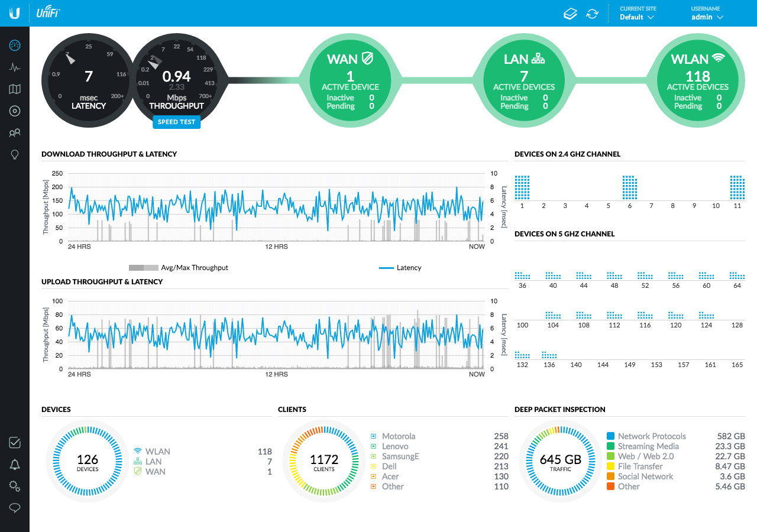Screen dimensions: 757x532
Task: Click the '258' Motorola client count
Action: [x=501, y=436]
